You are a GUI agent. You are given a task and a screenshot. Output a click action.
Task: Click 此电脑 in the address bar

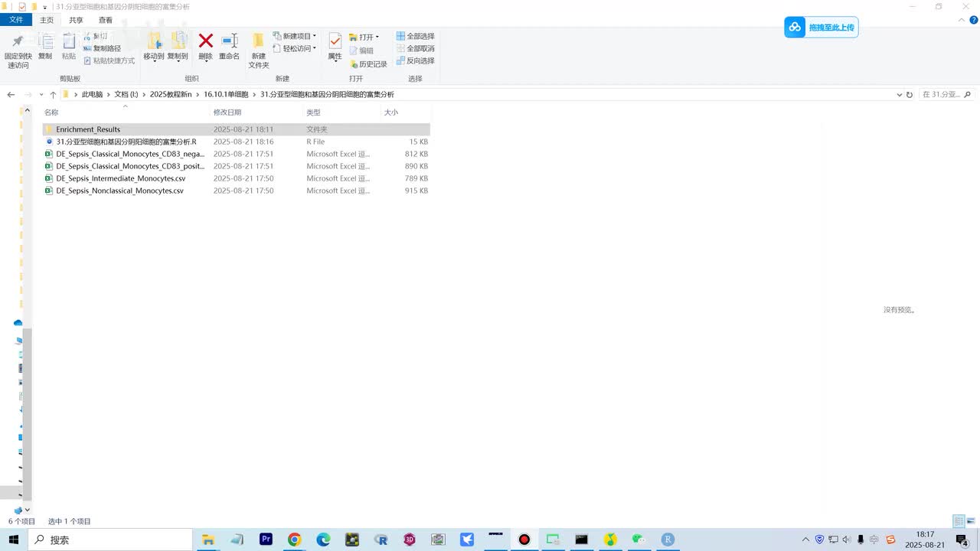pos(92,95)
